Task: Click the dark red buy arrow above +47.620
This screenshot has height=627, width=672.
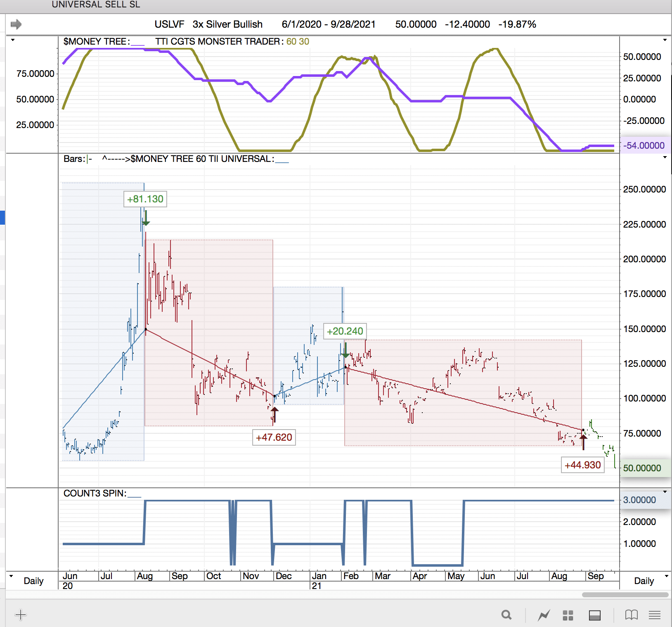Action: (x=274, y=414)
